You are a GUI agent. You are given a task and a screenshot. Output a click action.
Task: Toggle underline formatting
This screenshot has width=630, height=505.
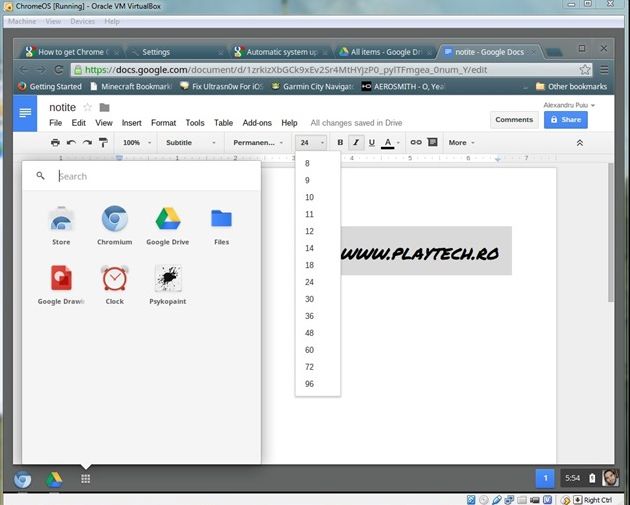pyautogui.click(x=372, y=143)
